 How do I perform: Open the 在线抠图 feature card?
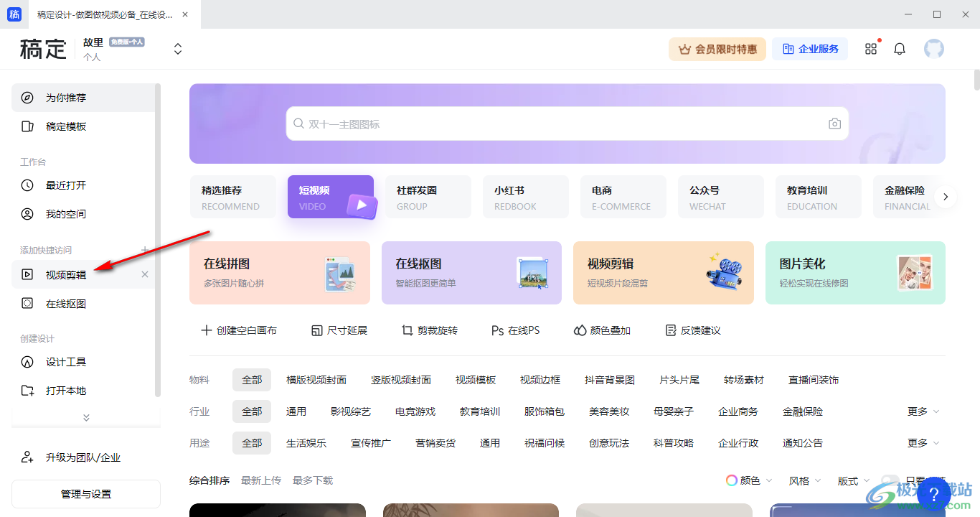471,273
